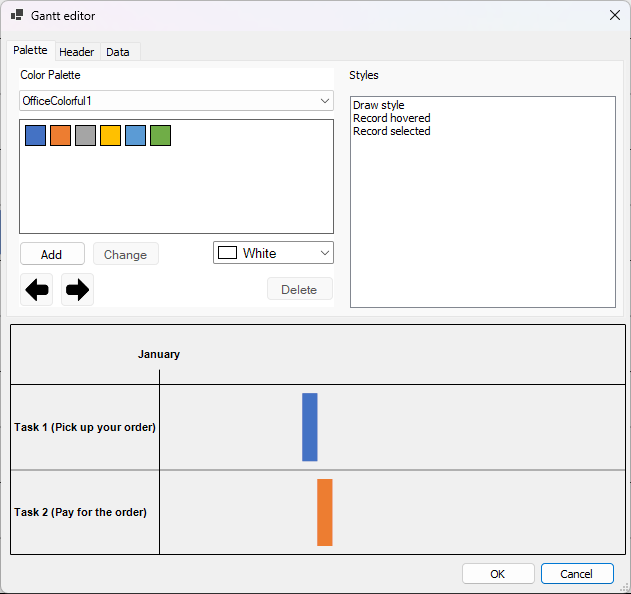Select Record hovered style entry
The image size is (631, 594).
(392, 118)
